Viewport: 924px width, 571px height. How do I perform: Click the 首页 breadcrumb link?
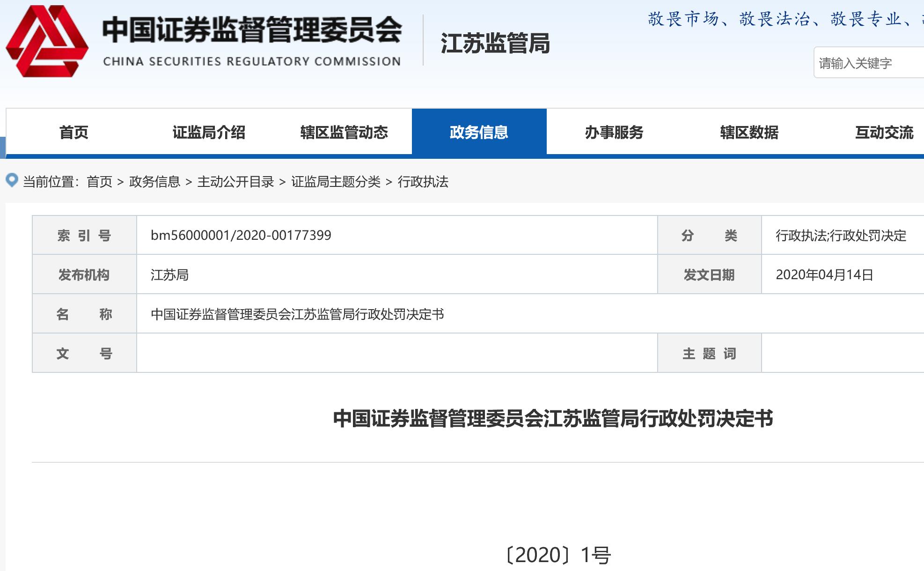coord(100,182)
